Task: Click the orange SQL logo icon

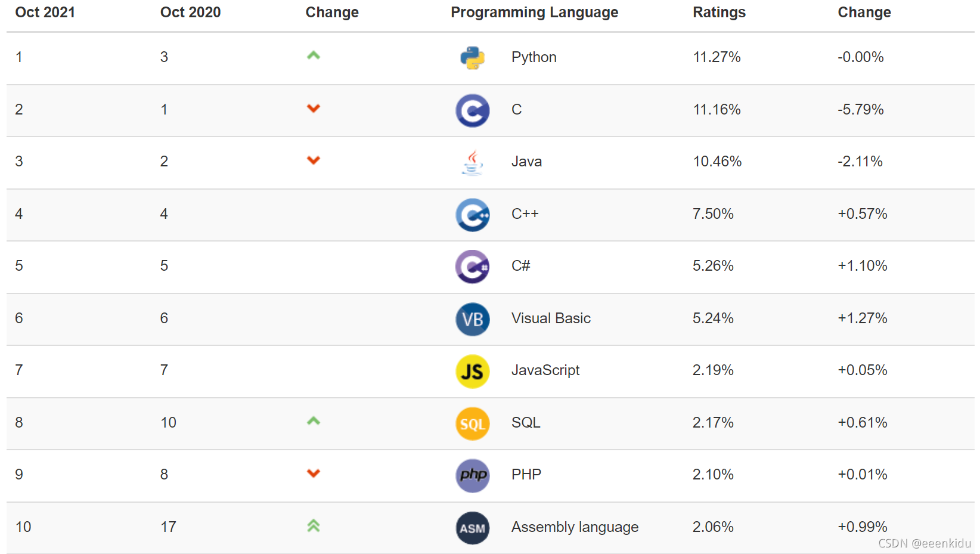Action: click(473, 423)
